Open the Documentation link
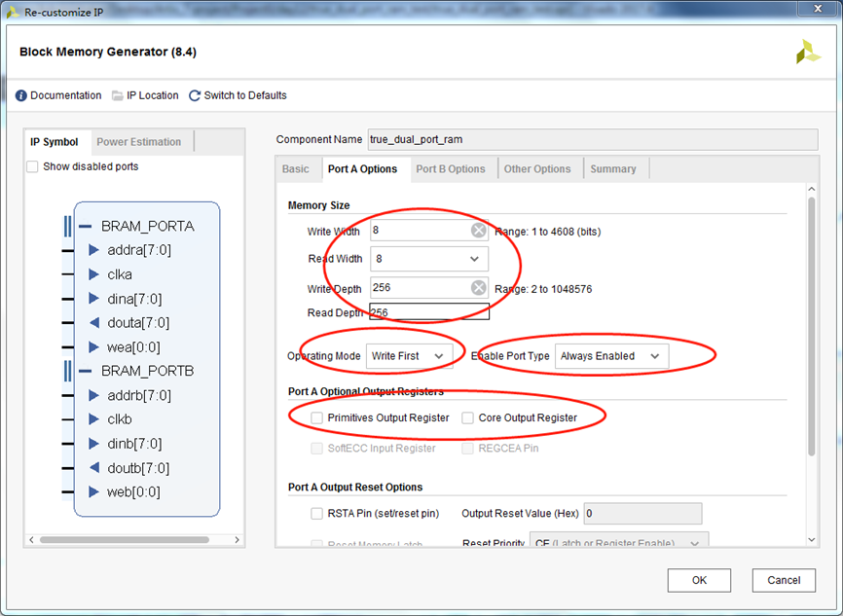843x616 pixels. coord(65,95)
